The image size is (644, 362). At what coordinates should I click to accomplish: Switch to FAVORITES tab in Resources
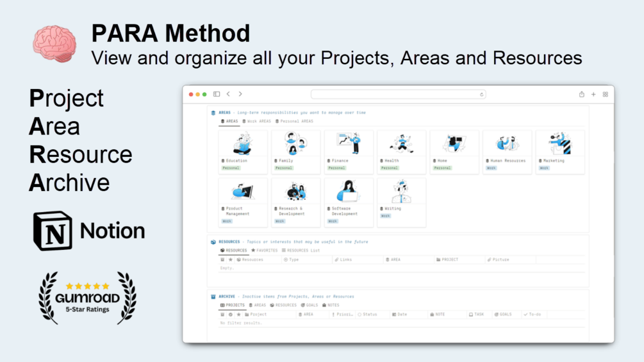(x=264, y=251)
